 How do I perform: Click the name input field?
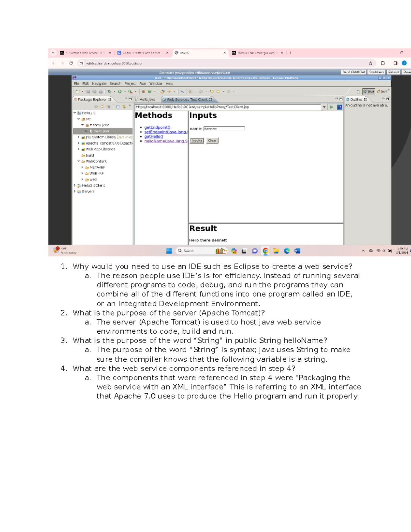coord(224,128)
